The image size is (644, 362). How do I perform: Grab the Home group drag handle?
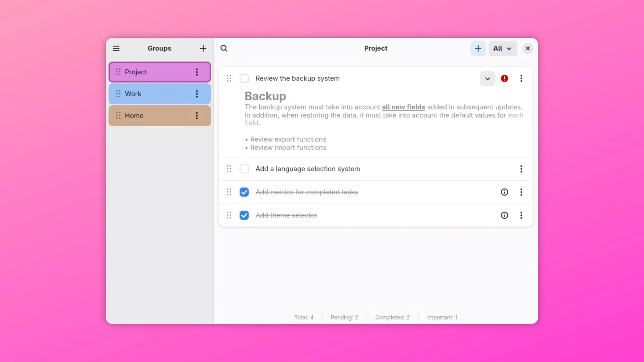click(x=118, y=116)
